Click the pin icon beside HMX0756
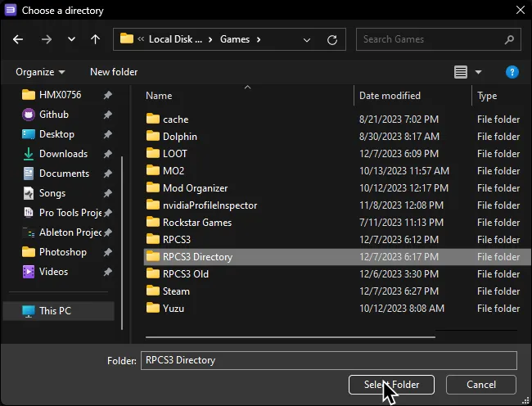Image resolution: width=532 pixels, height=406 pixels. (108, 95)
